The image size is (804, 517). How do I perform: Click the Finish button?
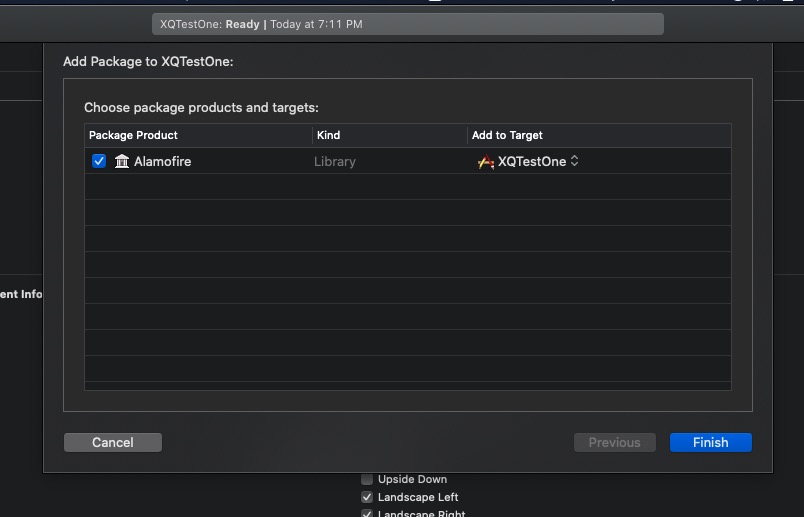click(x=711, y=443)
